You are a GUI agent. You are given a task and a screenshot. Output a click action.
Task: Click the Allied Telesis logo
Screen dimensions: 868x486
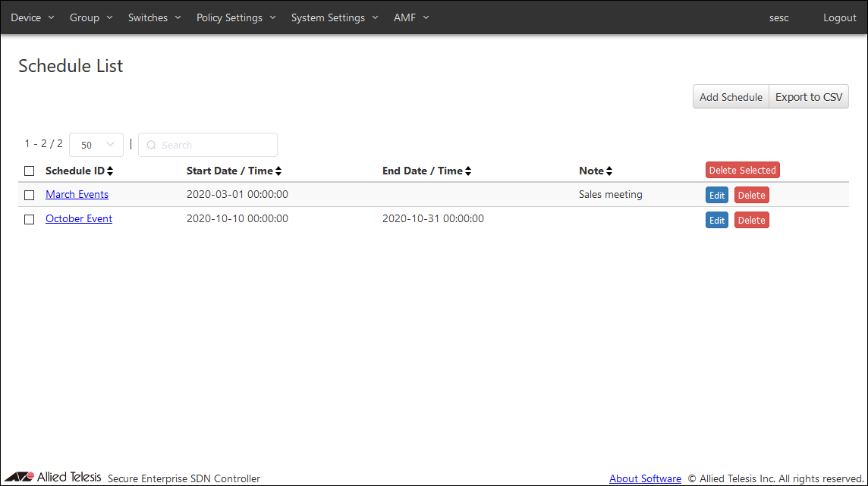click(53, 478)
